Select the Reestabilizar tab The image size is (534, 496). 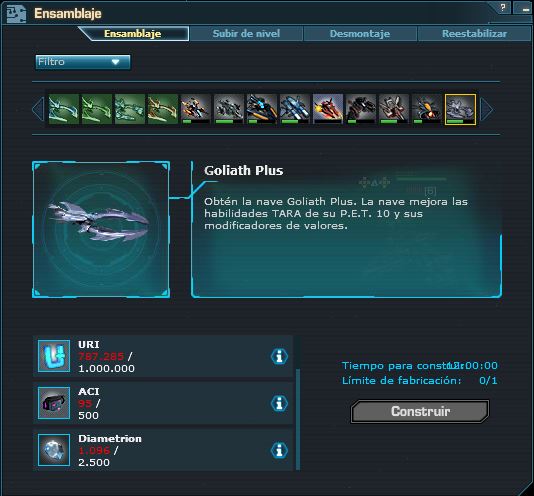(x=474, y=34)
